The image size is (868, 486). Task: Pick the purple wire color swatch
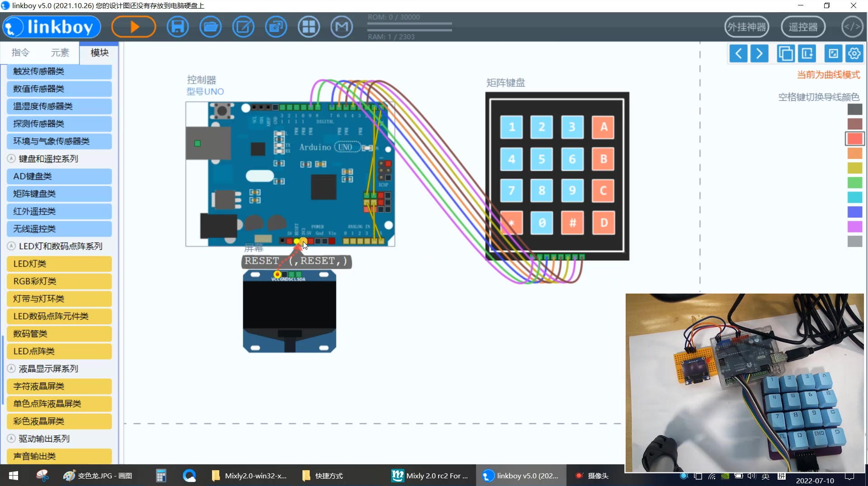(855, 227)
